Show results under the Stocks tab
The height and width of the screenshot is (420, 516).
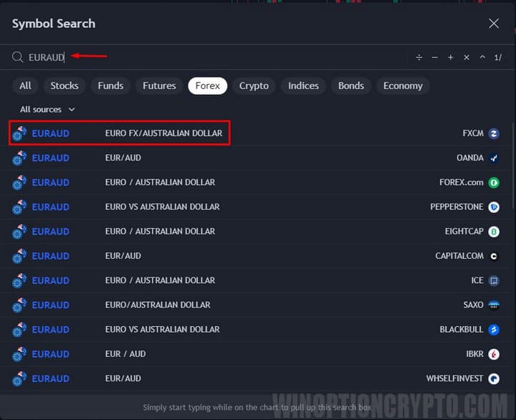tap(64, 86)
